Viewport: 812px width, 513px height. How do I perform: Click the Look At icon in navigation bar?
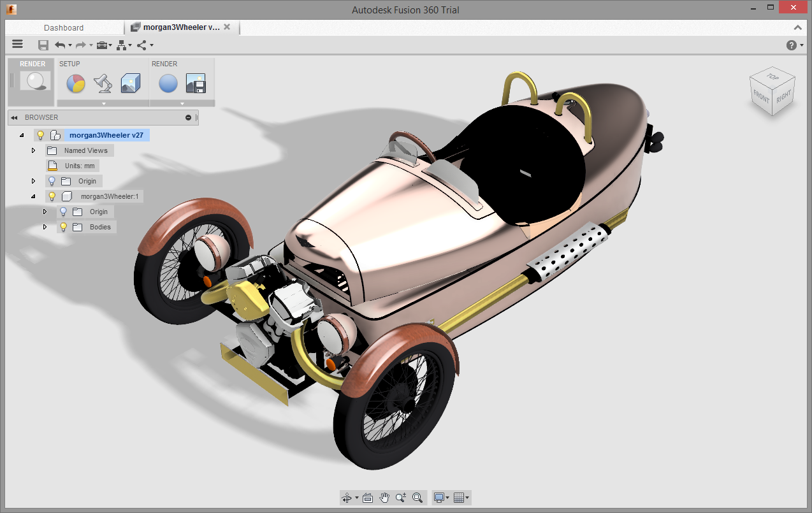pyautogui.click(x=368, y=498)
